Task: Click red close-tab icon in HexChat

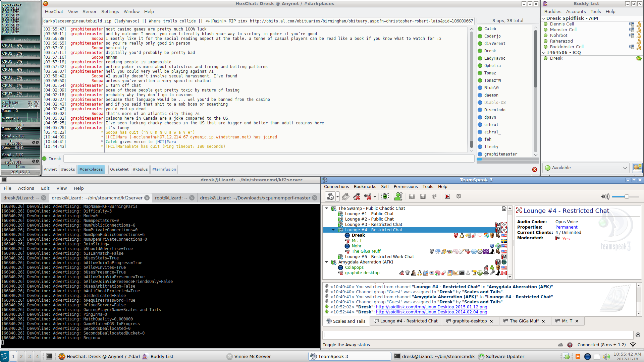Action: pyautogui.click(x=535, y=169)
